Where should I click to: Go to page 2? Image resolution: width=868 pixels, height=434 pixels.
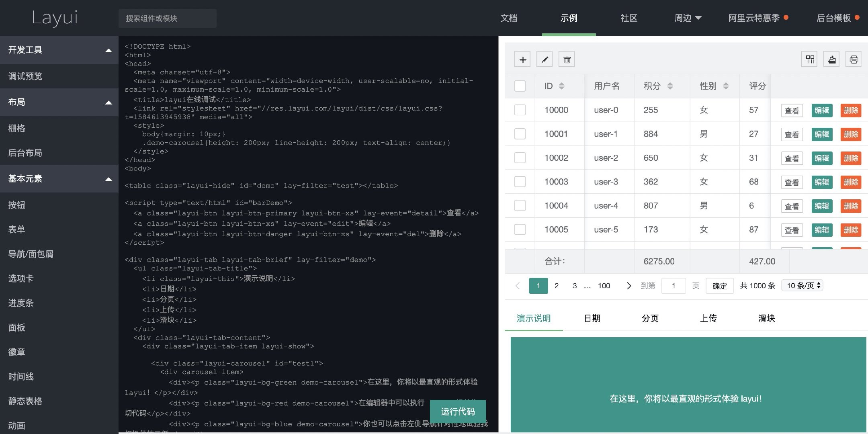tap(557, 286)
